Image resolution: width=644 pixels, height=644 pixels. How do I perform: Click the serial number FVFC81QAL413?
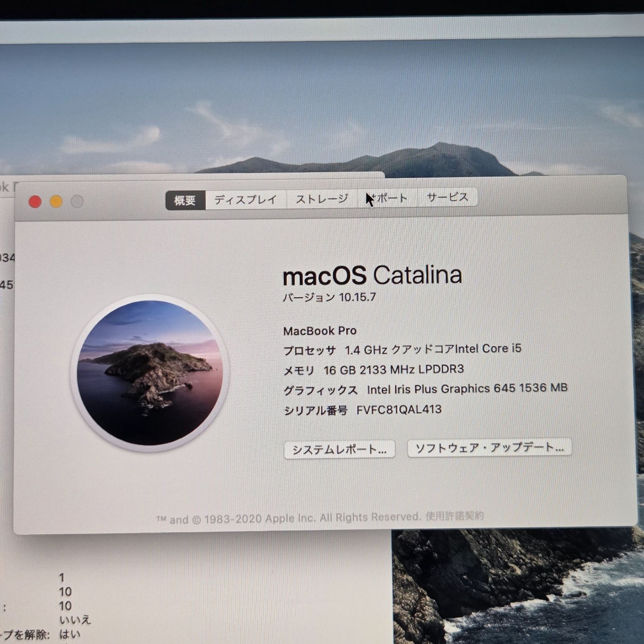click(x=399, y=410)
